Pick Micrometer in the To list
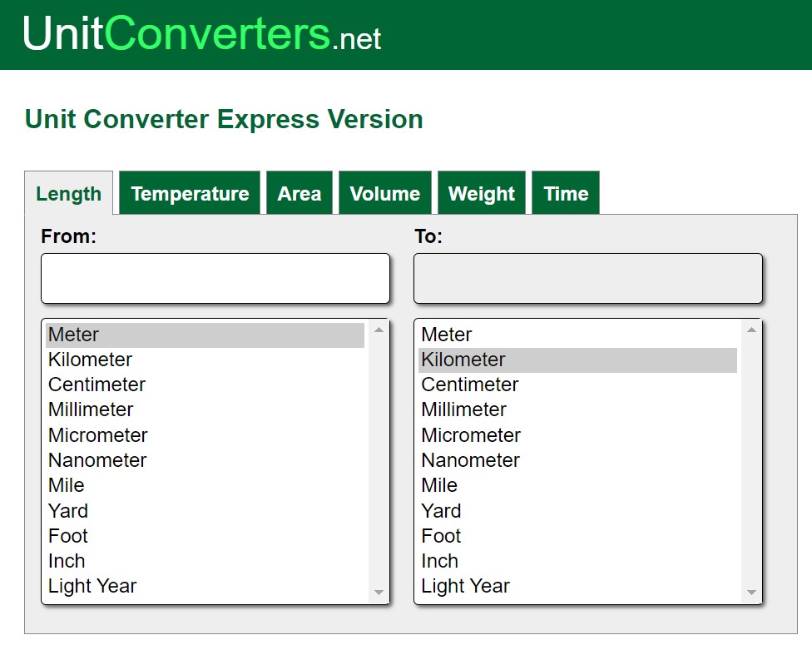Image resolution: width=812 pixels, height=645 pixels. pyautogui.click(x=578, y=435)
